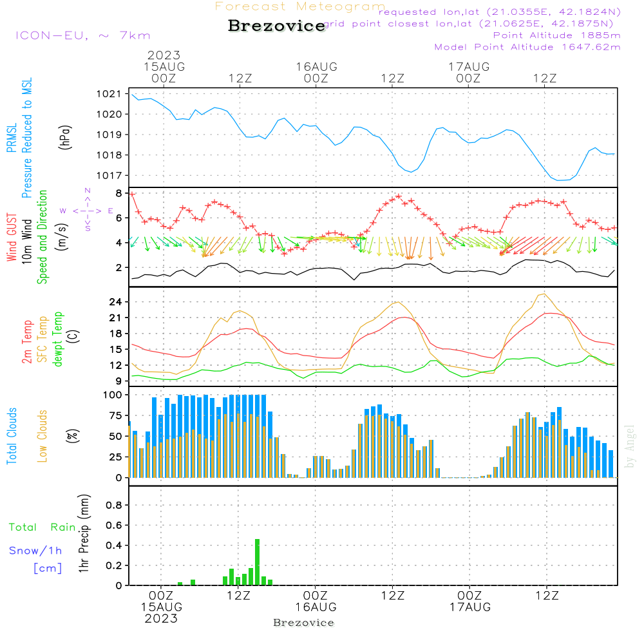This screenshot has width=644, height=644.
Task: Click the 'Wind GUST' red axis label
Action: click(x=12, y=237)
